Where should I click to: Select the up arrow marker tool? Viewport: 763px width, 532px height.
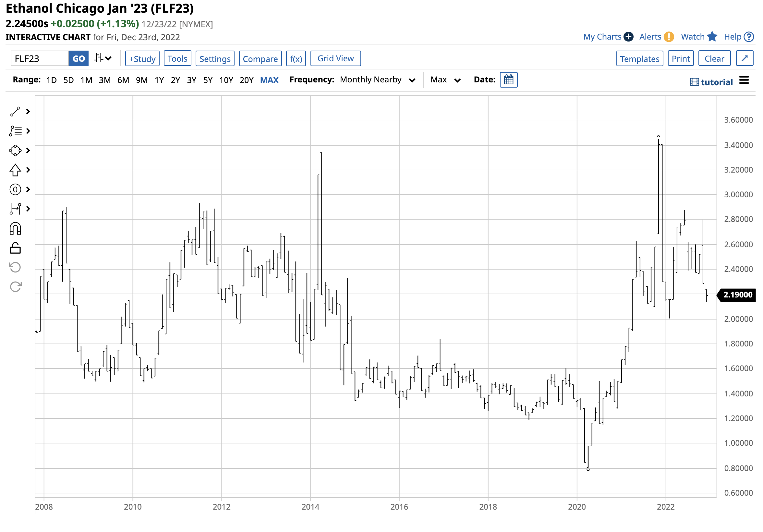[15, 170]
